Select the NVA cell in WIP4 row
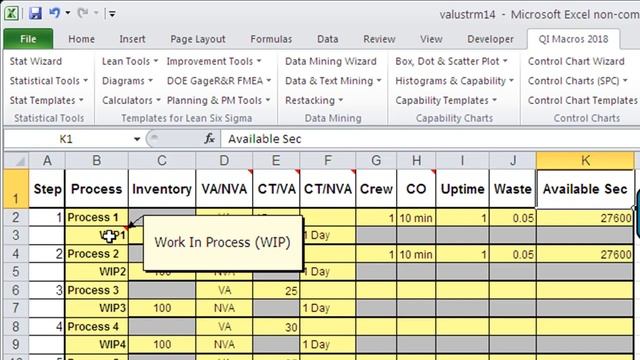The width and height of the screenshot is (640, 360). point(224,344)
